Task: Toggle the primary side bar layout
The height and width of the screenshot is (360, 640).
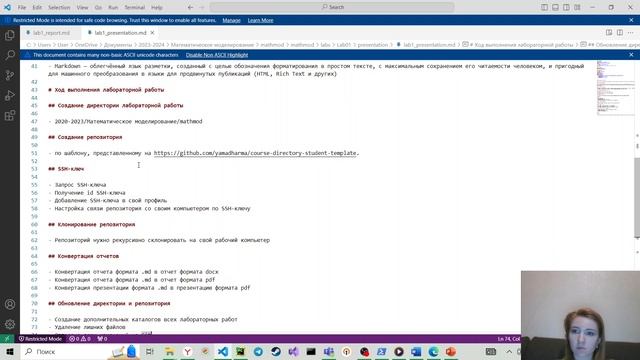Action: point(544,7)
